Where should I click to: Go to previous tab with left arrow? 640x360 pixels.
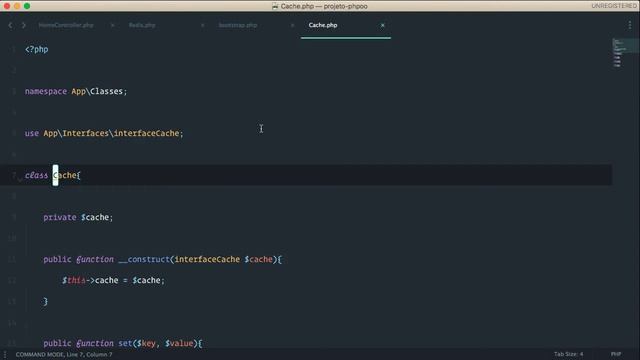10,25
